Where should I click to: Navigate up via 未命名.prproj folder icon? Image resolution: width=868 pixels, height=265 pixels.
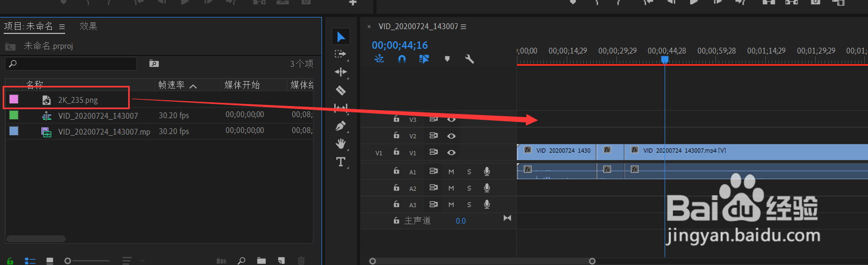10,47
